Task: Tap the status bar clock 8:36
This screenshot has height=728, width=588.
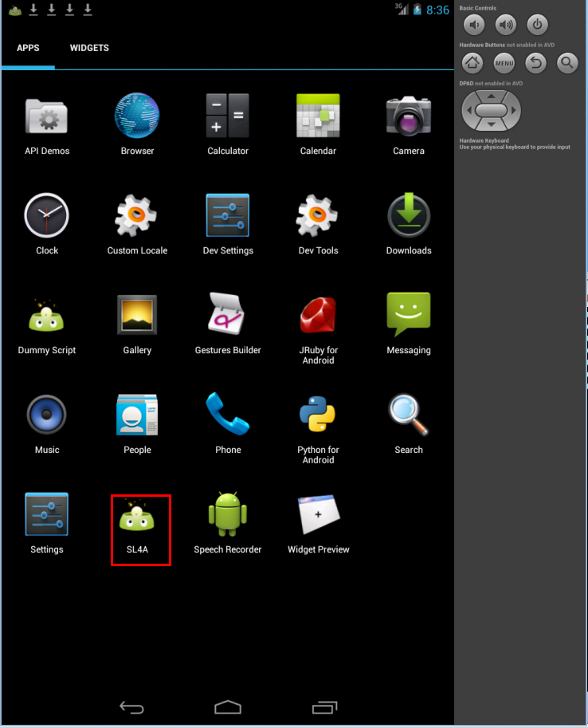Action: [437, 10]
